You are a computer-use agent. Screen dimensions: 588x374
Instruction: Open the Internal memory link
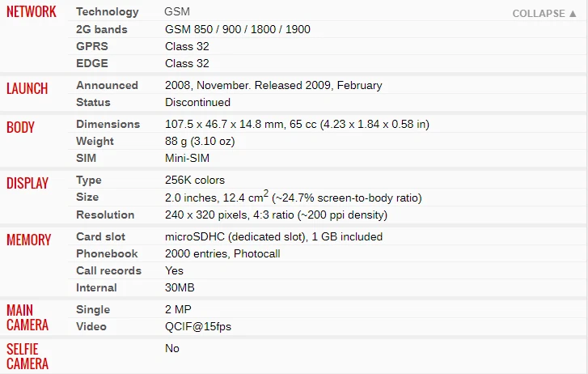click(97, 287)
